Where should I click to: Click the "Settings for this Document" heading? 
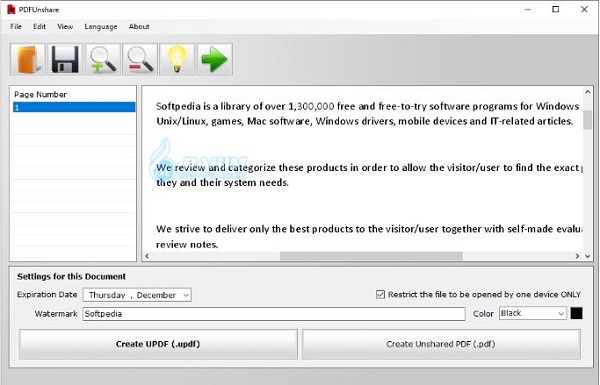[x=71, y=276]
